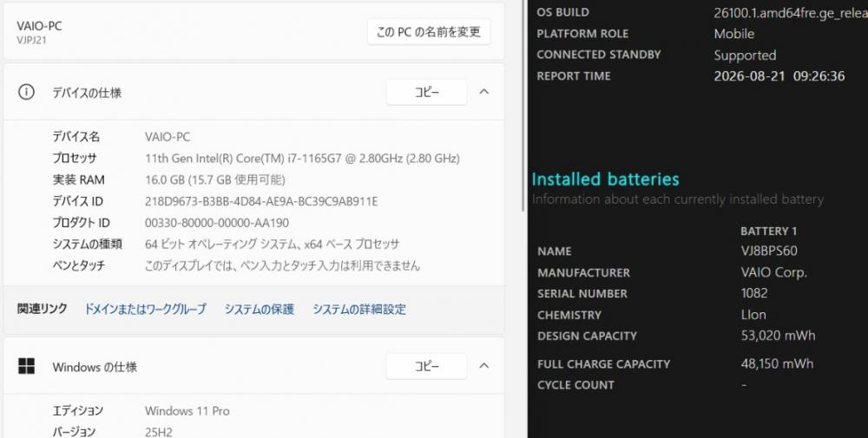Collapse the Windows specifications section
This screenshot has width=868, height=438.
tap(483, 365)
